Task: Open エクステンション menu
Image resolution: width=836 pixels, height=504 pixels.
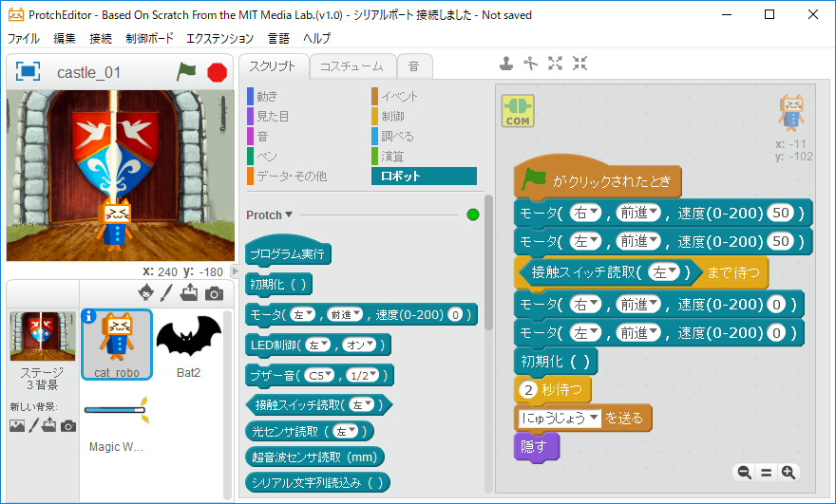Action: click(x=219, y=38)
